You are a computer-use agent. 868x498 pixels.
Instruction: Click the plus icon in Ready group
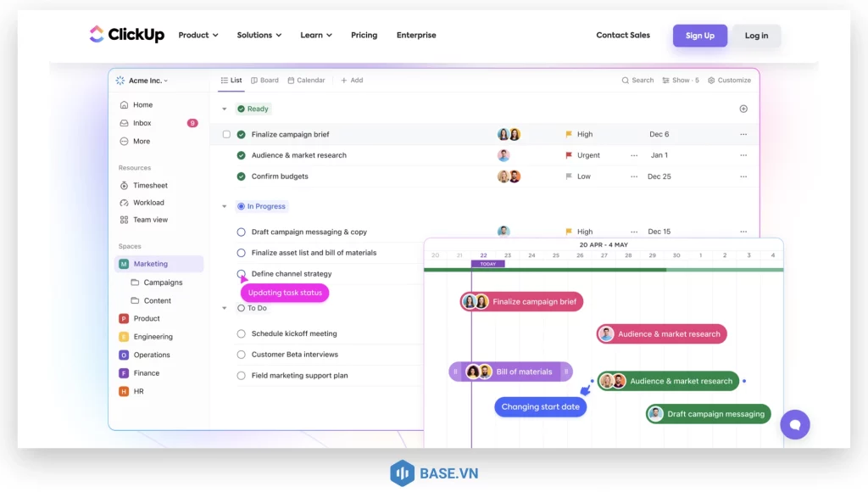(x=743, y=109)
